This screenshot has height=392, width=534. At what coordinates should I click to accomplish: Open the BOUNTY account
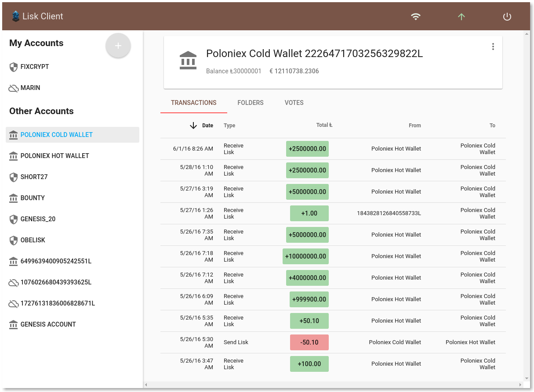pyautogui.click(x=73, y=198)
